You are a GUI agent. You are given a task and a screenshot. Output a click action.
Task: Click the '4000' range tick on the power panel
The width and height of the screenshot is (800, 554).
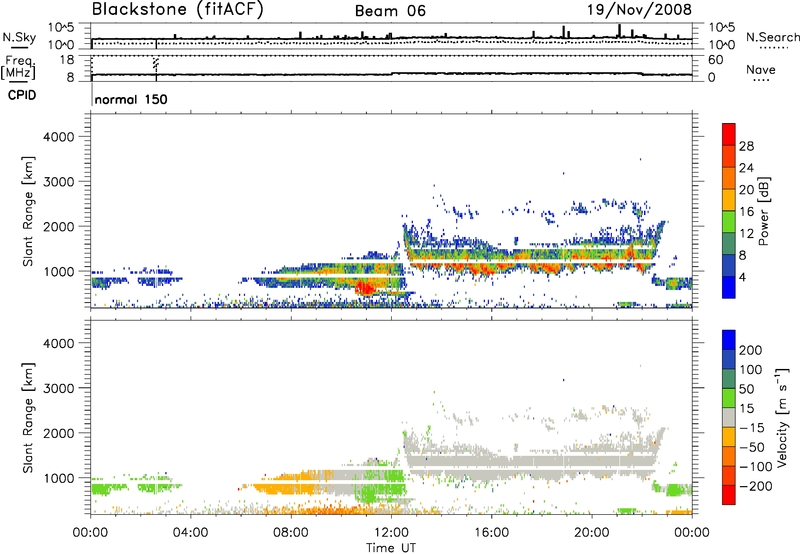click(x=59, y=137)
